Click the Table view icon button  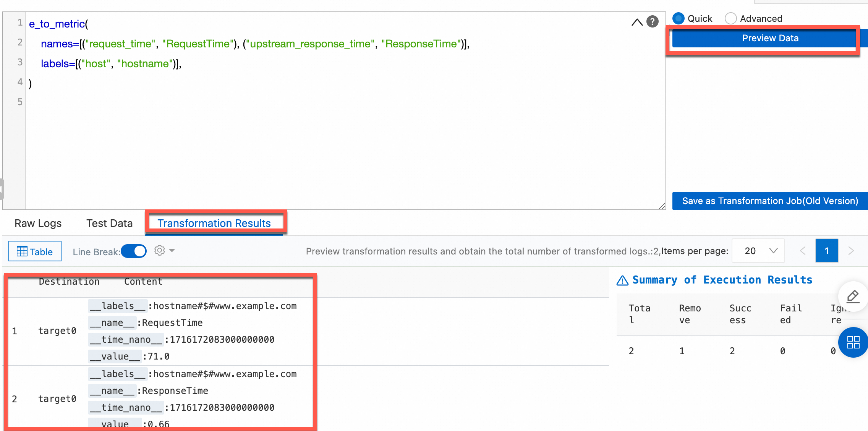click(35, 251)
